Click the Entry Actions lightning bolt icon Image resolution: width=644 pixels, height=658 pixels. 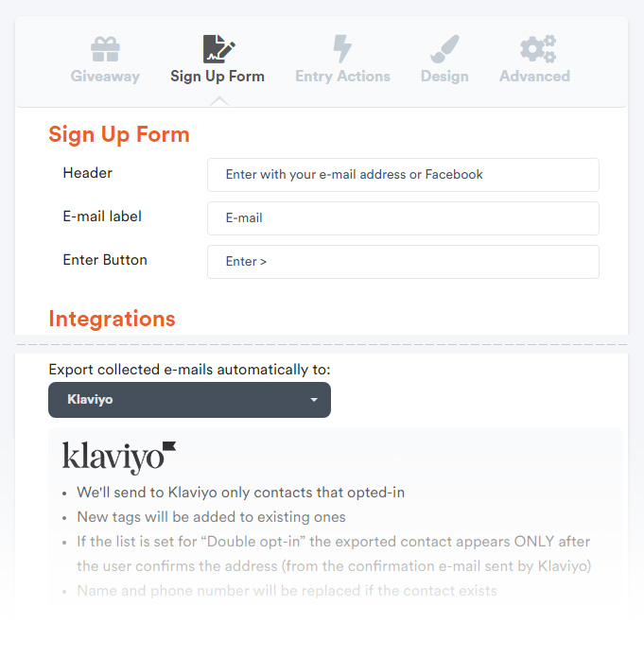[342, 48]
